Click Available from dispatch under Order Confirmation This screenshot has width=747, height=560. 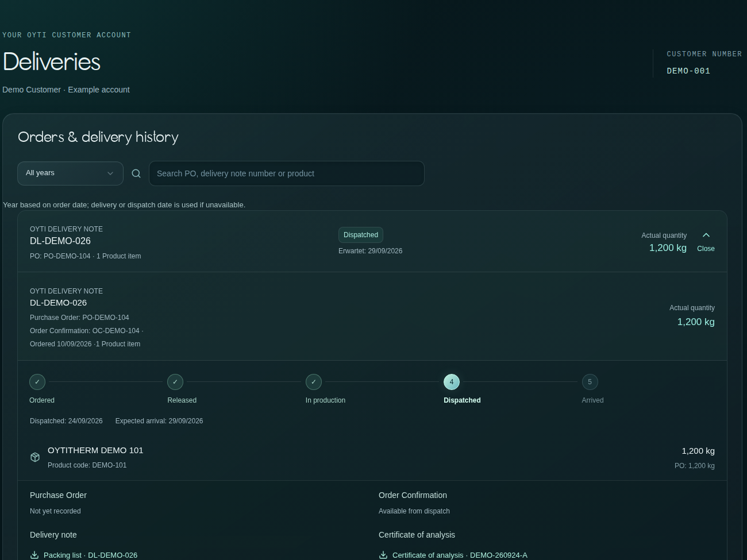414,511
